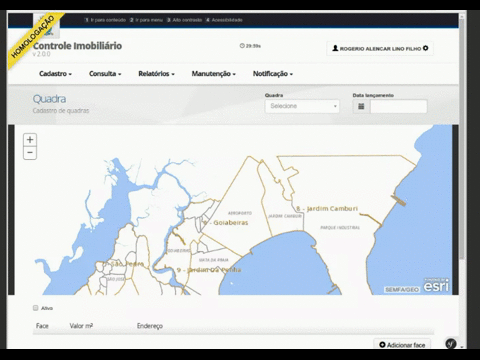Click the user profile icon

pyautogui.click(x=335, y=48)
